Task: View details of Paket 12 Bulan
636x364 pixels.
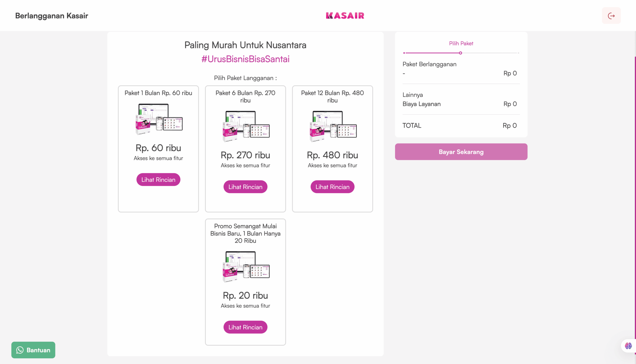Action: (332, 187)
